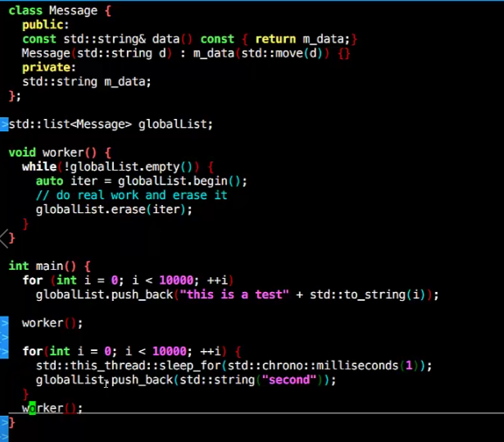Click the "globalList.erase(iter);" statement
The width and height of the screenshot is (504, 442).
(x=114, y=209)
